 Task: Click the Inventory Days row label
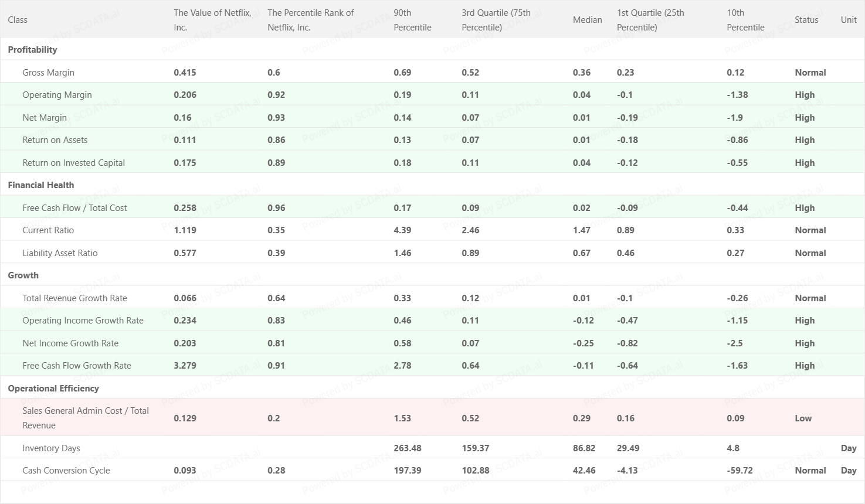coord(51,448)
